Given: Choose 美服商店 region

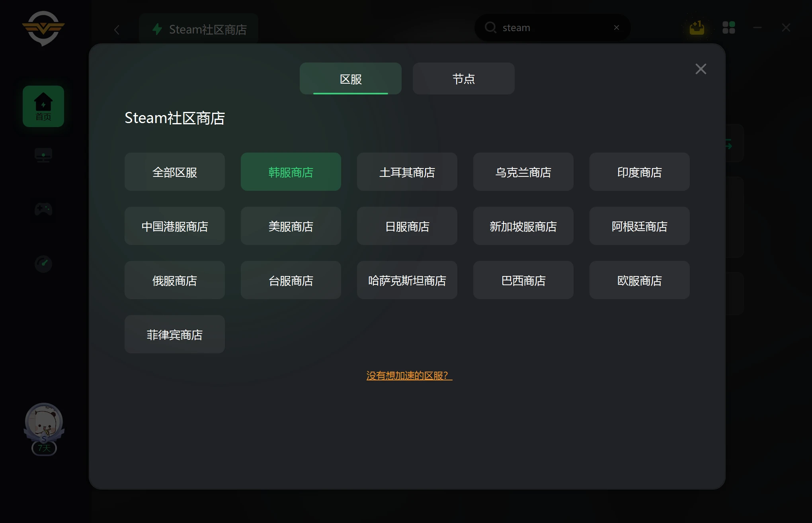Looking at the screenshot, I should click(291, 226).
